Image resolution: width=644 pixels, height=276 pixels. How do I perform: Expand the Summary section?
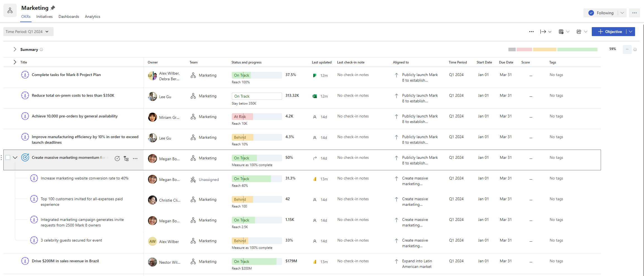(x=15, y=49)
